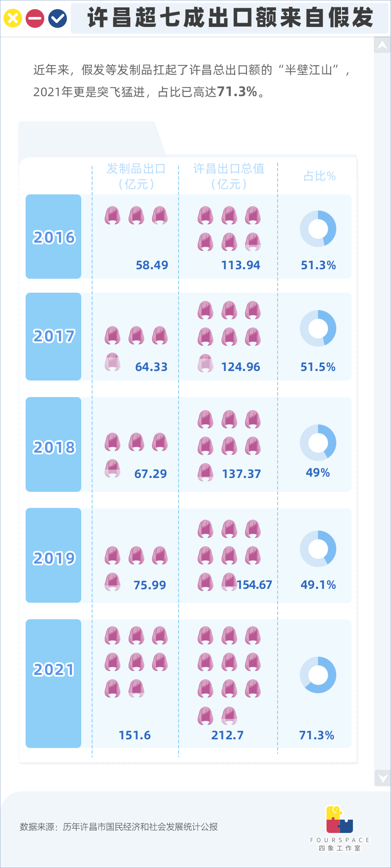Click the 2021 donut chart showing 71.3%
391x868 pixels.
318,675
